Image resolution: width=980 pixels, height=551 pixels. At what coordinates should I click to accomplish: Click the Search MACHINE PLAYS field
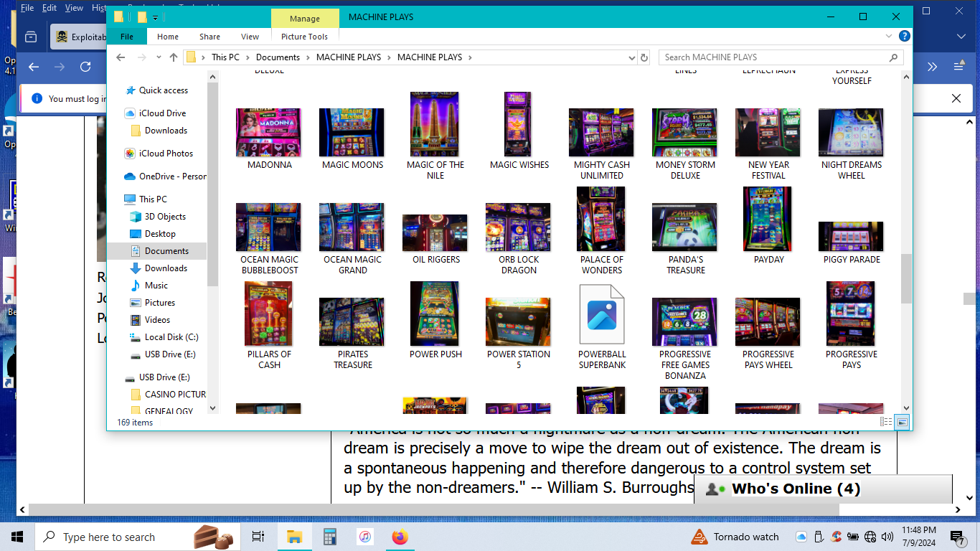775,57
